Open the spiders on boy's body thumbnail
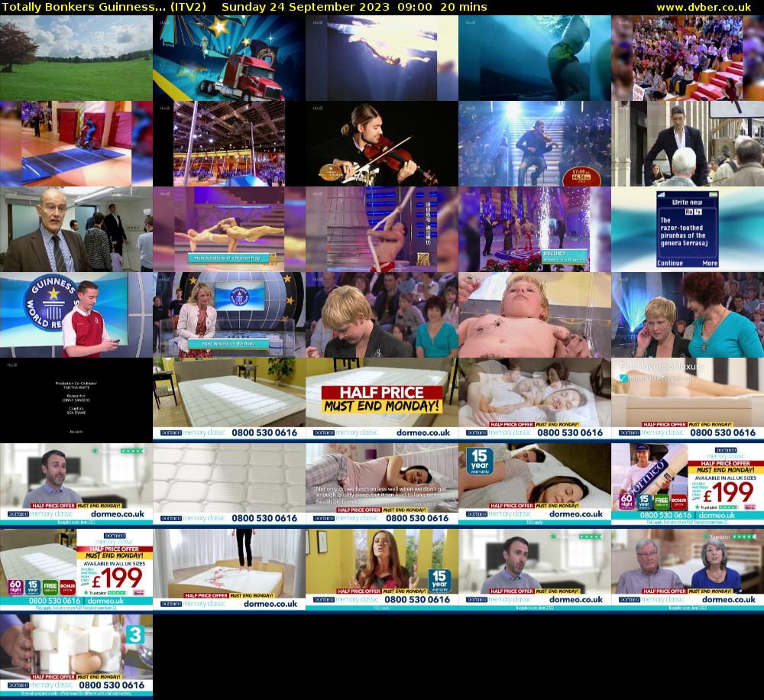 535,315
